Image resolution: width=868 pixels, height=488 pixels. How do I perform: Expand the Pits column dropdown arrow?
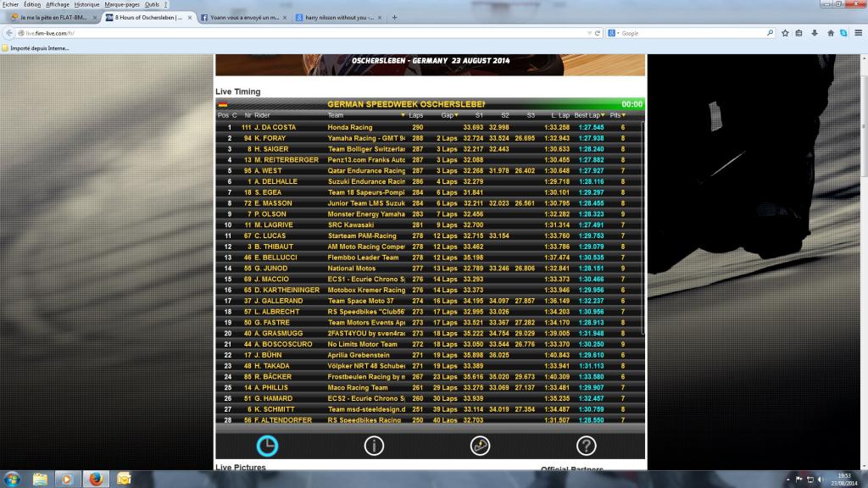[x=624, y=115]
